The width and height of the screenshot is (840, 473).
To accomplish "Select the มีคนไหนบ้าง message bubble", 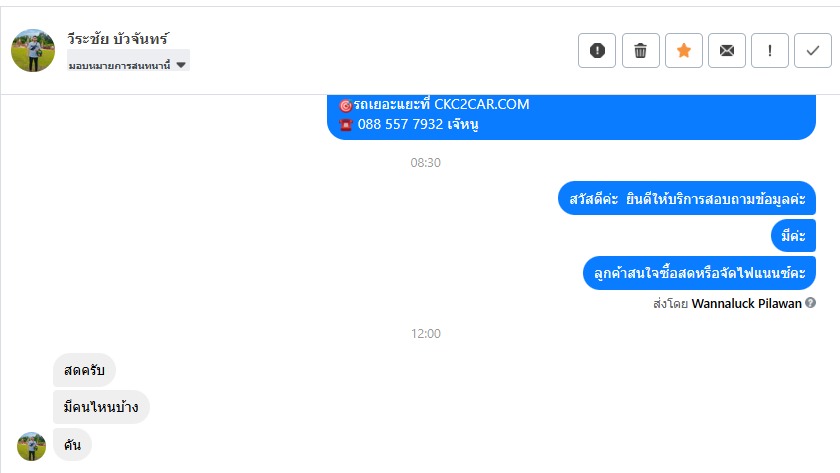I will click(x=101, y=407).
